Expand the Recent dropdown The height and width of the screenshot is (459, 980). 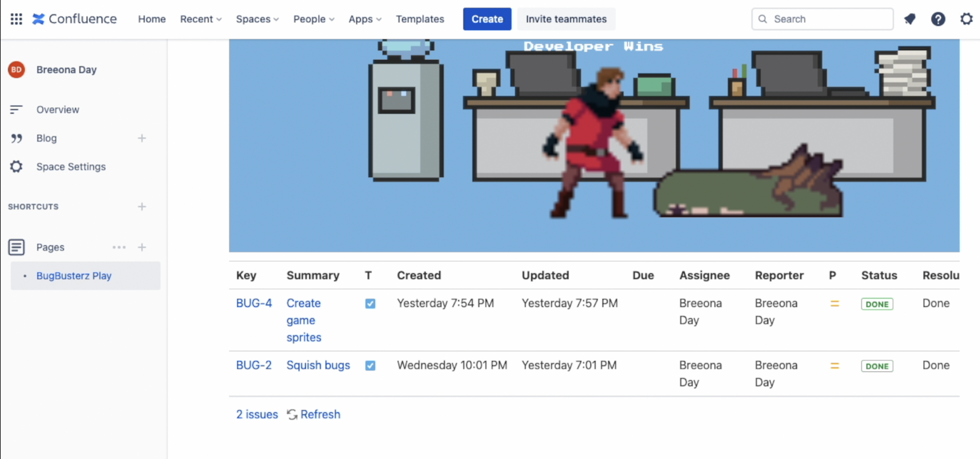[x=201, y=18]
